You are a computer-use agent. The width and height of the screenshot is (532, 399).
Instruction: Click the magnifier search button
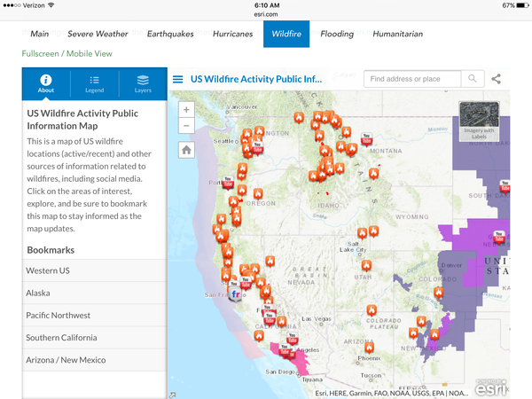click(473, 79)
